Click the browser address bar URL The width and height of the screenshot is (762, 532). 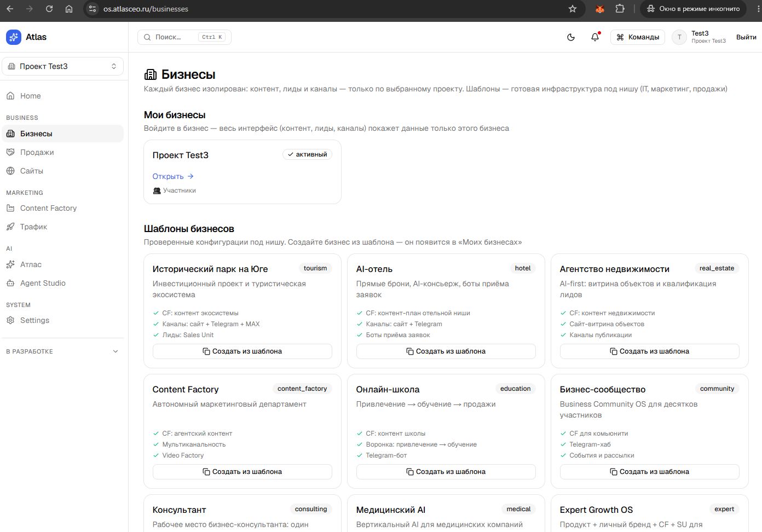coord(146,9)
